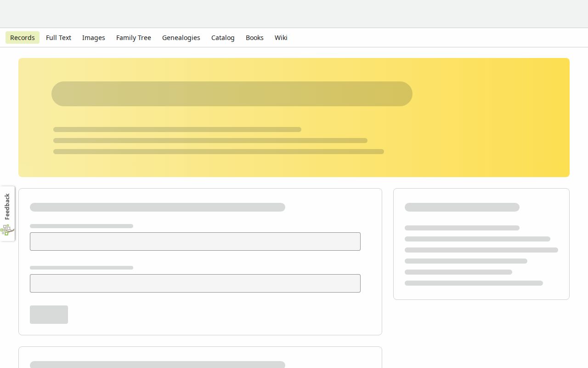Select the Records tab
The height and width of the screenshot is (368, 588).
[23, 38]
